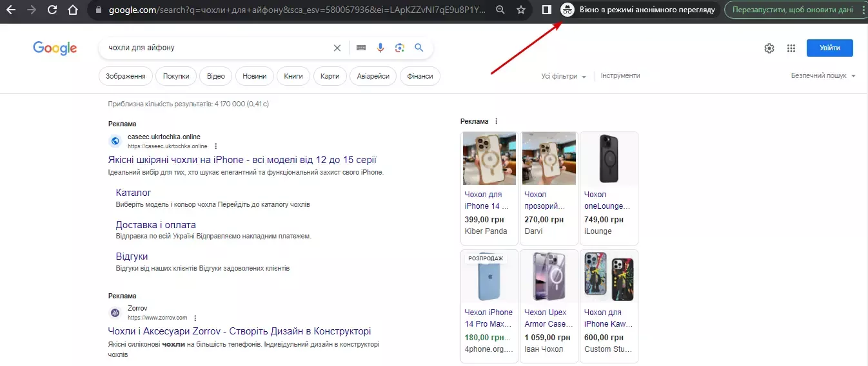This screenshot has width=868, height=366.
Task: Open the Інструменти search tools
Action: coord(620,75)
